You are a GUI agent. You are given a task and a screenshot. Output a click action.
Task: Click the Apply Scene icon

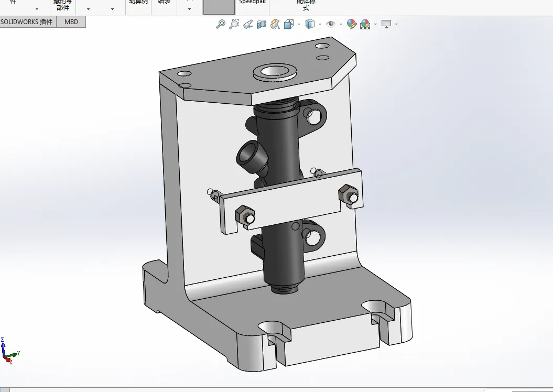click(365, 24)
